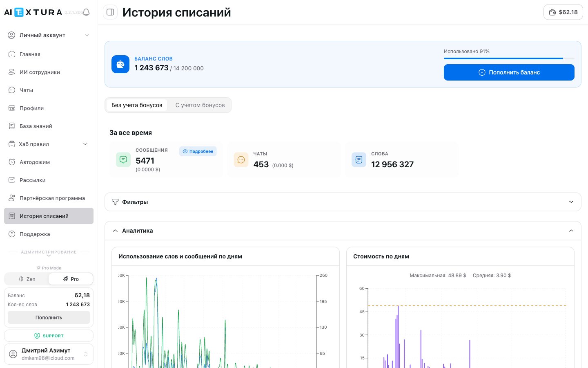Click the green Сообщения message icon

pos(123,160)
